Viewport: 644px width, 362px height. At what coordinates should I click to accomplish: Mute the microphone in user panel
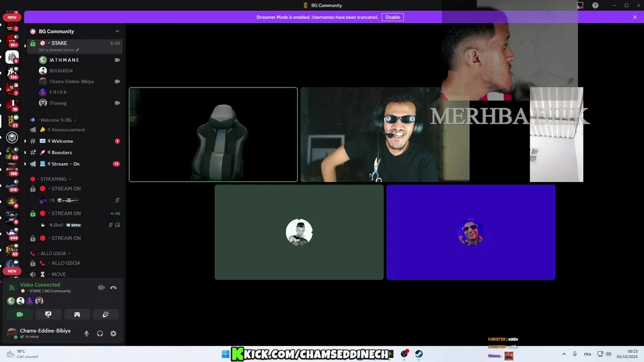point(87,333)
